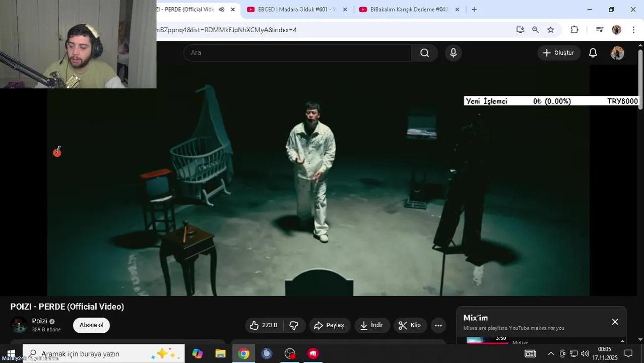Open the OBS Studio taskbar icon
Viewport: 644px width, 363px height.
pyautogui.click(x=290, y=353)
